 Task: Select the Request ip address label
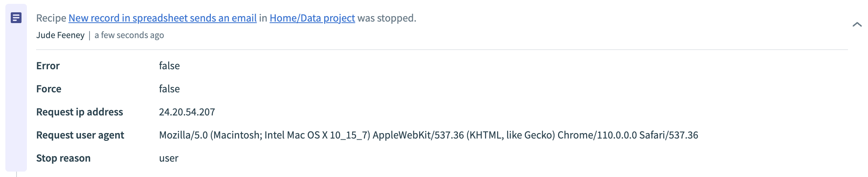point(80,112)
